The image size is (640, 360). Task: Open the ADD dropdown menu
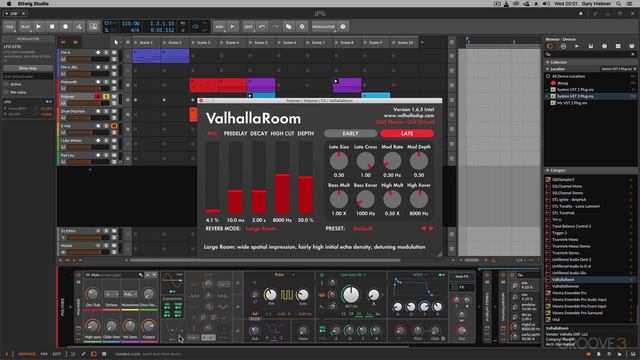pyautogui.click(x=220, y=27)
